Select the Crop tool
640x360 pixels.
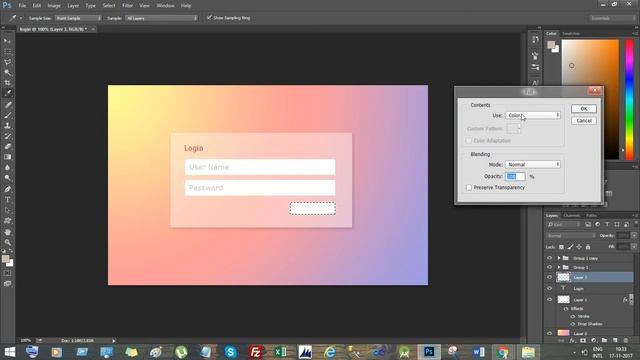click(x=7, y=83)
